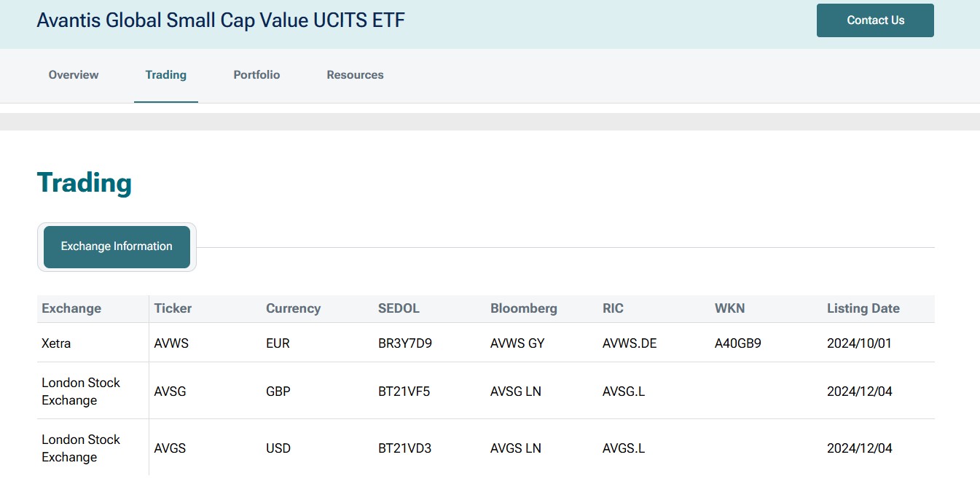Click the AVGS ticker cell

click(170, 448)
